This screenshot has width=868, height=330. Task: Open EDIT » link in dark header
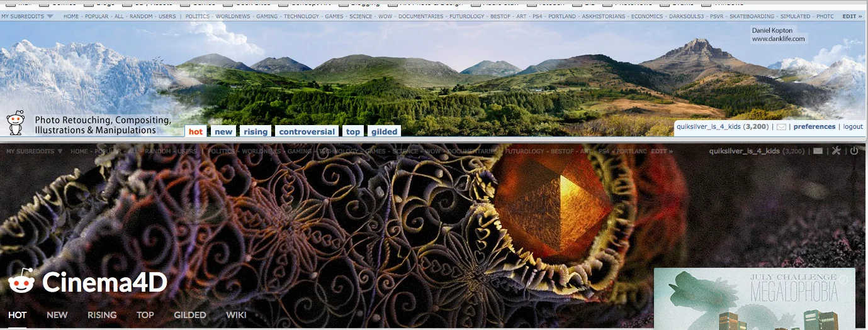pyautogui.click(x=662, y=151)
